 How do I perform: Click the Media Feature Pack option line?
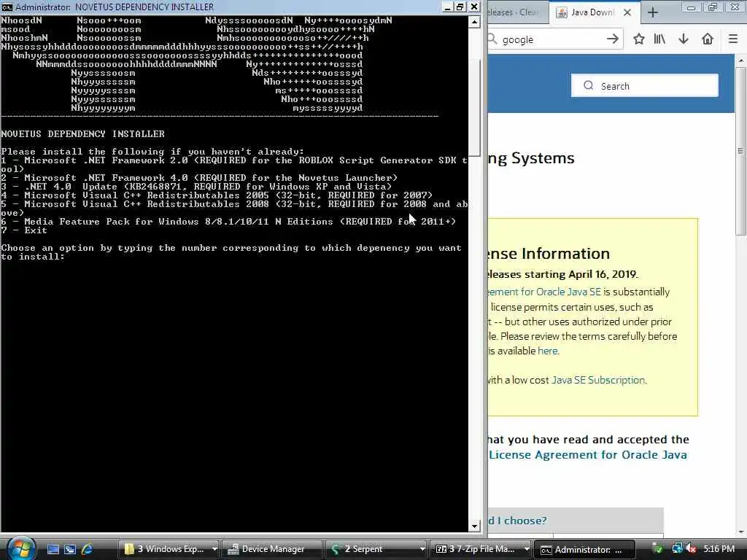[228, 222]
